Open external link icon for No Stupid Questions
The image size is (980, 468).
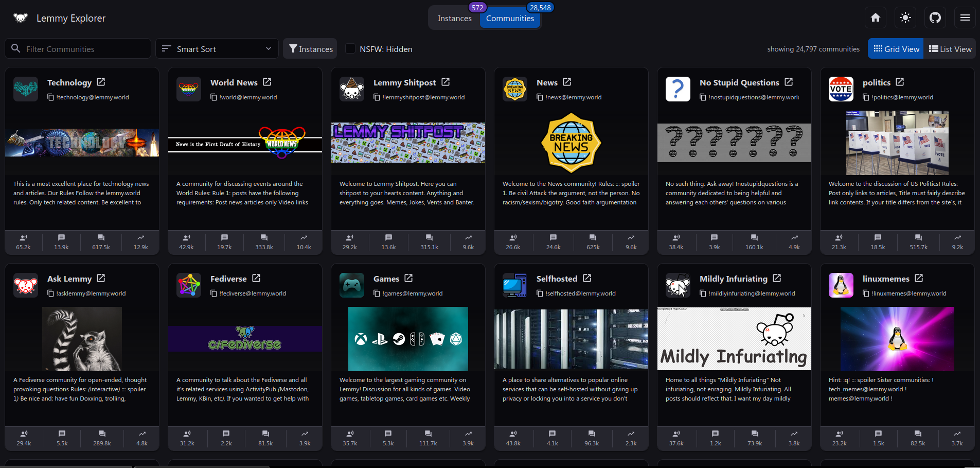[789, 82]
